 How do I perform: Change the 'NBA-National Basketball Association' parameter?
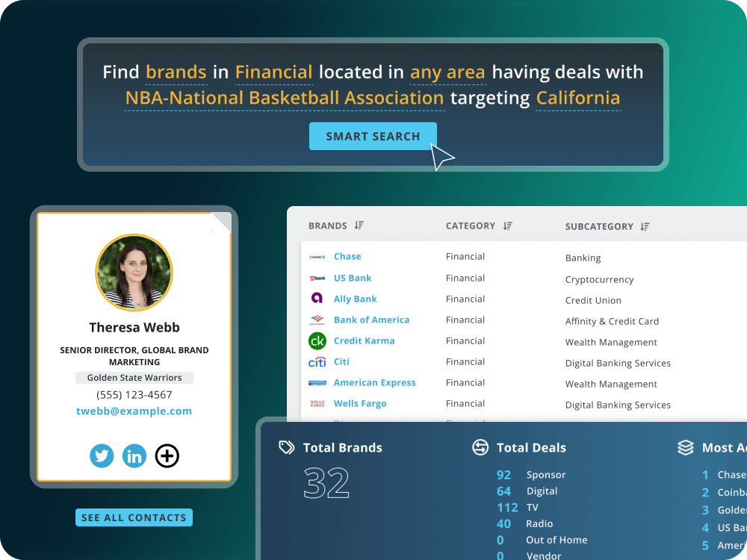coord(285,98)
